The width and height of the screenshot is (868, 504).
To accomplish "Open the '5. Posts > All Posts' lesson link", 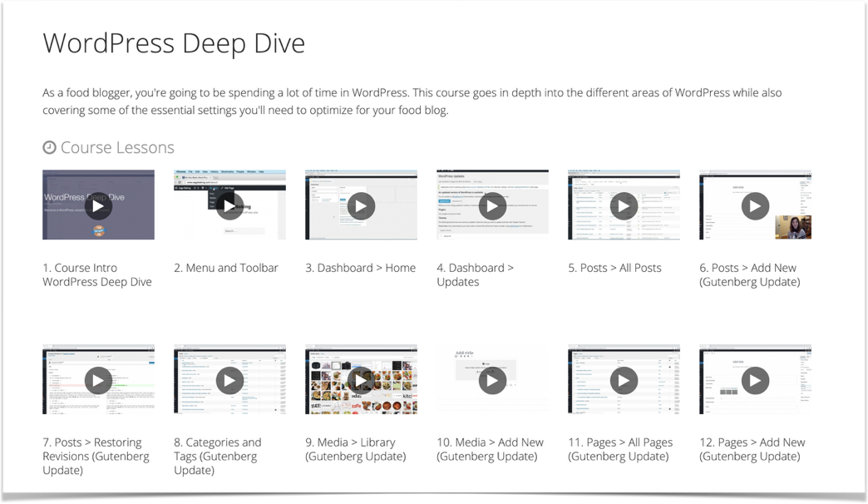I will pos(614,268).
